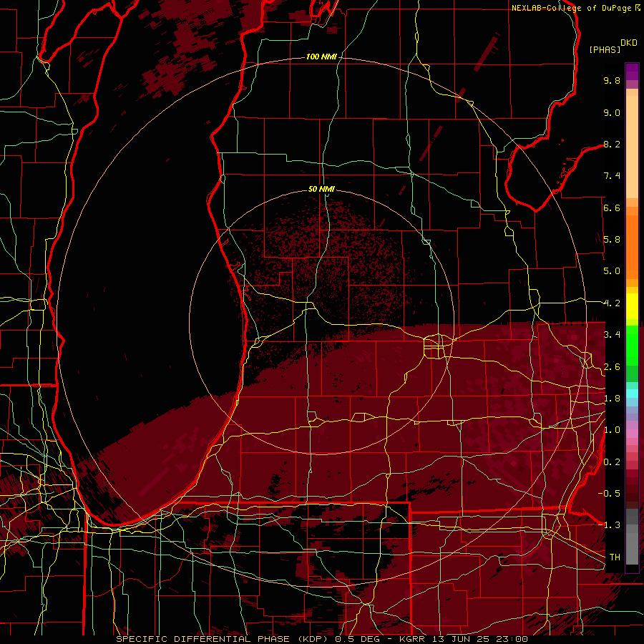This screenshot has width=644, height=644.
Task: Click the -1.3 legend value
Action: pos(609,525)
